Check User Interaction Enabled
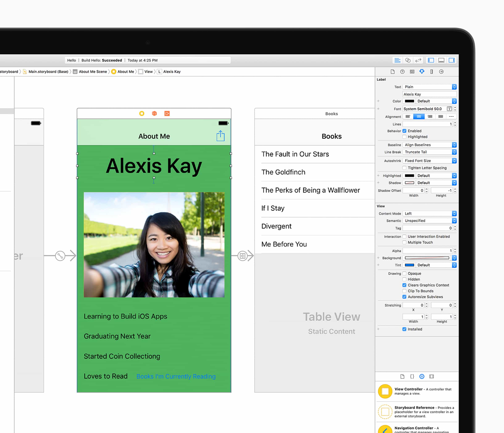The image size is (504, 433). (404, 236)
